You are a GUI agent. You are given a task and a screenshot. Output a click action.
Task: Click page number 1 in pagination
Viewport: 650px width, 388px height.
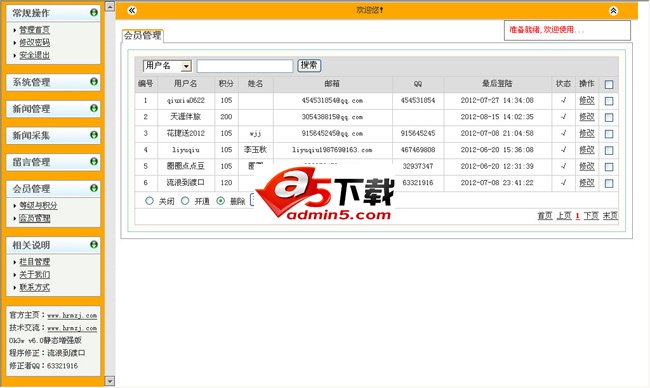tap(577, 216)
